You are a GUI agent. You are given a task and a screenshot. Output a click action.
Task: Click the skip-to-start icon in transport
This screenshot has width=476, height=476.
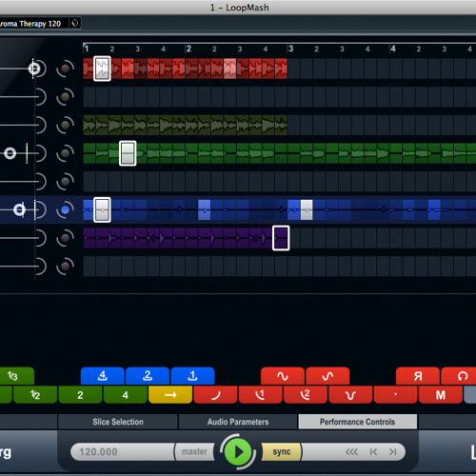pyautogui.click(x=373, y=451)
